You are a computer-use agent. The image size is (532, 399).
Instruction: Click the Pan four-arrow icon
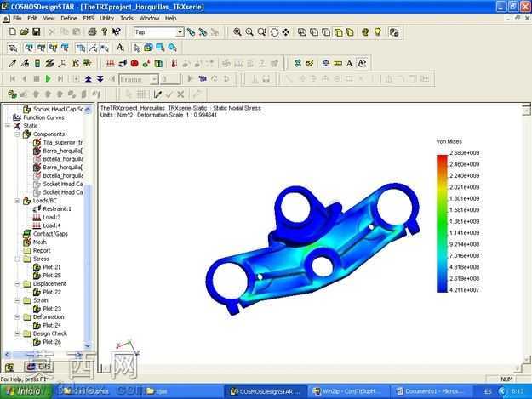pyautogui.click(x=286, y=32)
